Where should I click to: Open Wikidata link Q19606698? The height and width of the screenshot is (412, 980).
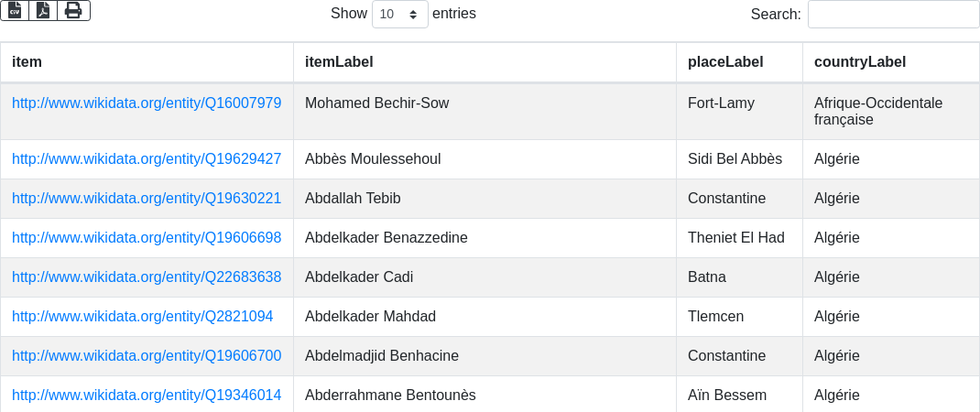tap(147, 237)
